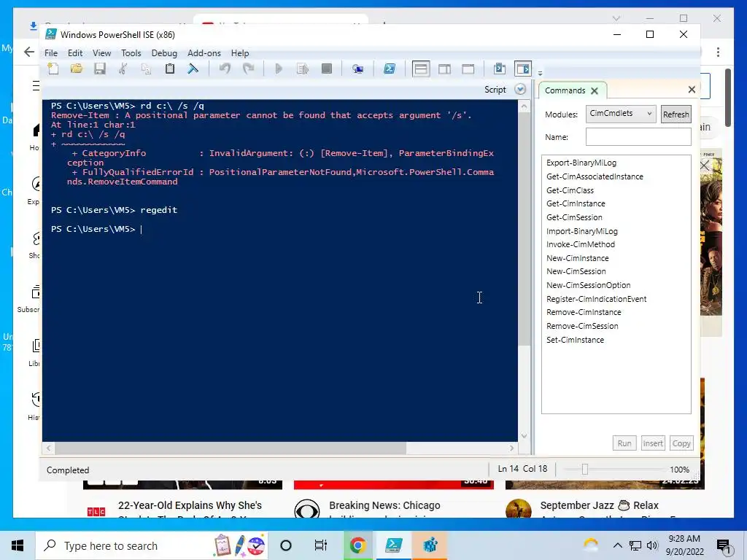The width and height of the screenshot is (747, 560).
Task: Click the volume speaker tray icon
Action: coord(652,545)
